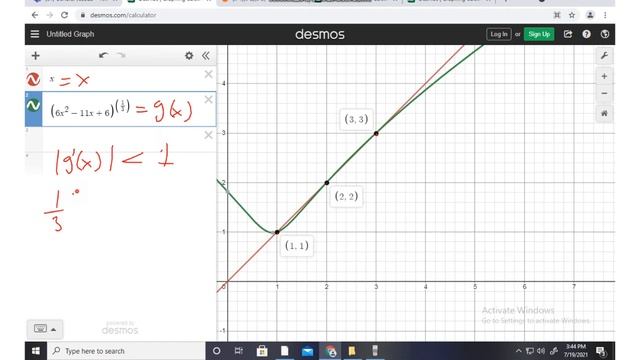Reload the Desmos page

coord(64,15)
